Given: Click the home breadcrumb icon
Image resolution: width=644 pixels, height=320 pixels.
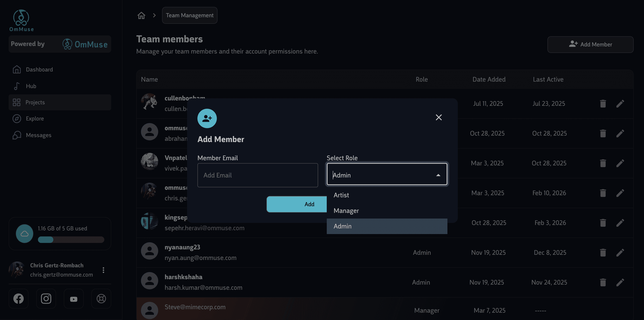Looking at the screenshot, I should (141, 16).
